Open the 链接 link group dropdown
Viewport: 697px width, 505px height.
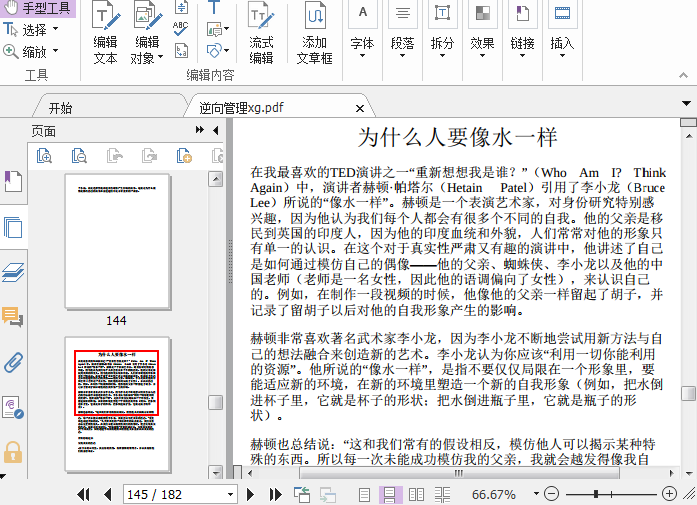click(x=522, y=56)
